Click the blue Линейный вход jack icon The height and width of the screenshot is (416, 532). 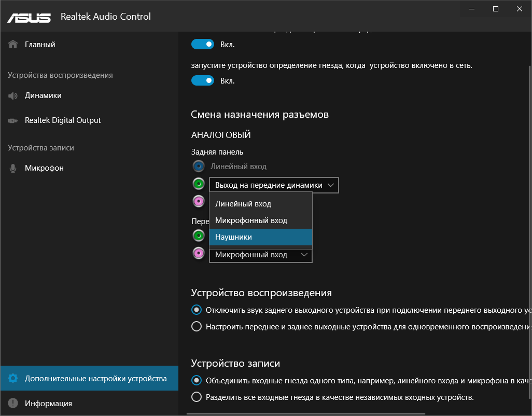tap(198, 167)
